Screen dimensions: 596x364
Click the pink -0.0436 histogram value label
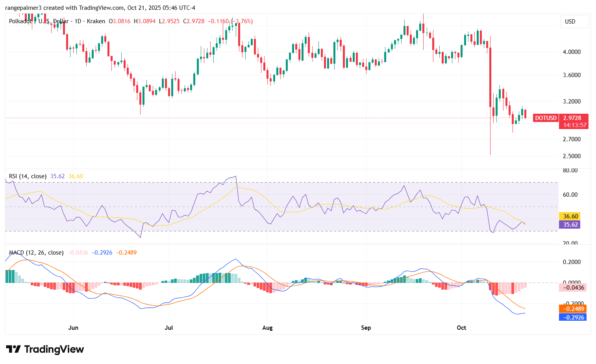(574, 288)
